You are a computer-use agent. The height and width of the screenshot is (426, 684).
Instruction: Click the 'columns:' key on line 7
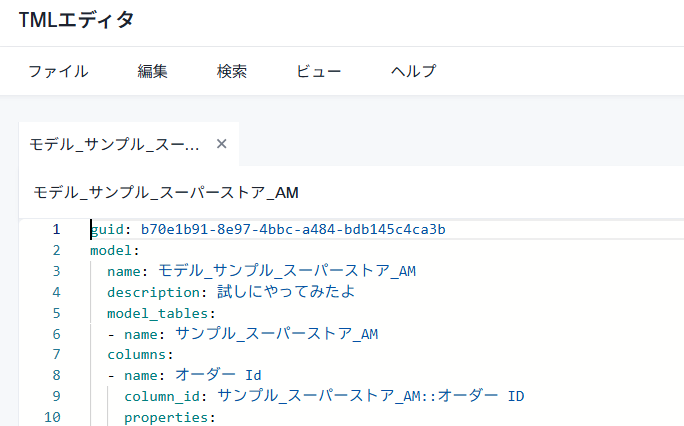pyautogui.click(x=141, y=354)
